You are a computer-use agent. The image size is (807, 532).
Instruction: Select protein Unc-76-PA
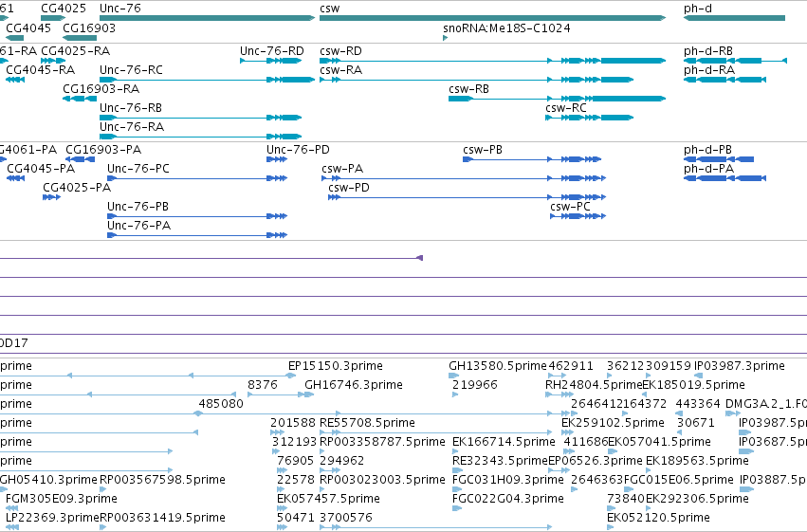tap(197, 235)
